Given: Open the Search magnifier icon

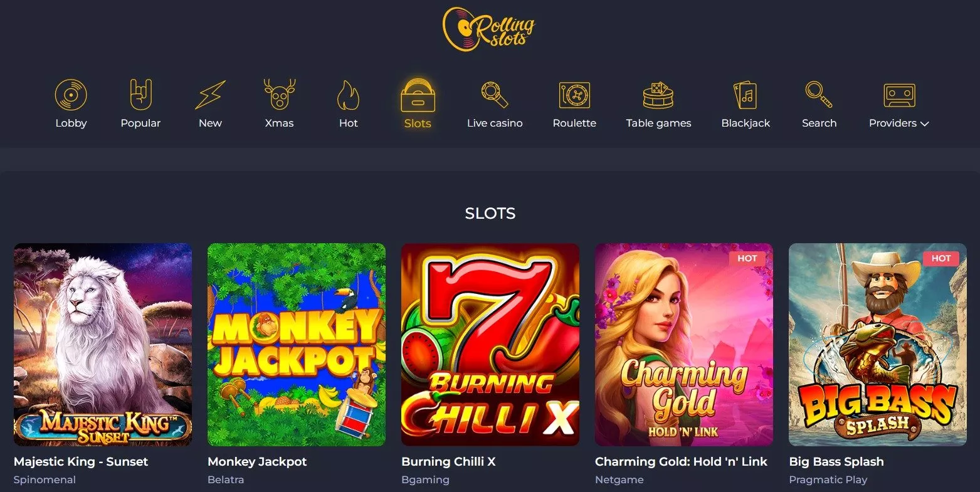Looking at the screenshot, I should [x=819, y=95].
